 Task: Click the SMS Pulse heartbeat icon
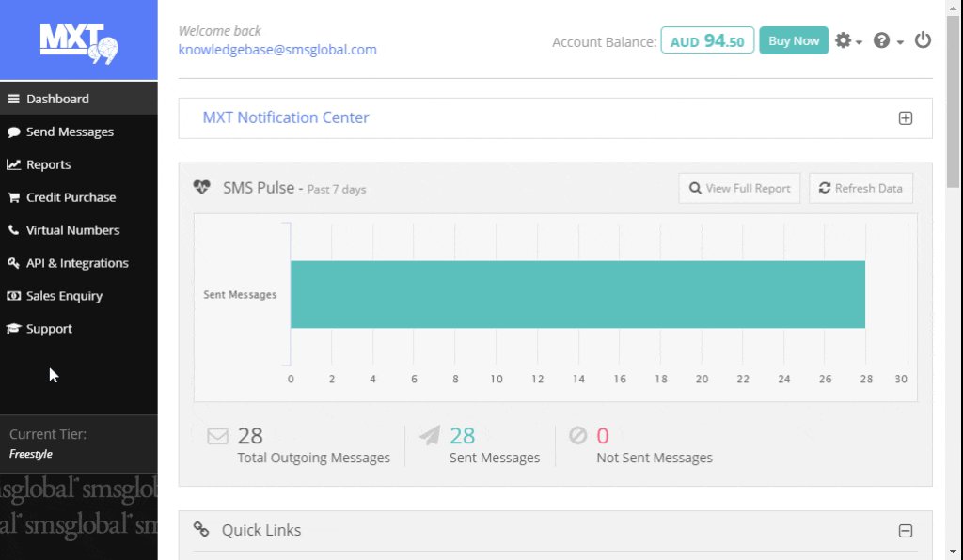click(x=202, y=188)
